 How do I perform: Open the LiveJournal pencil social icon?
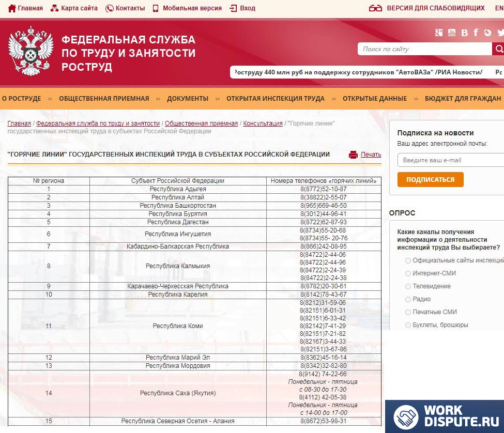487,33
